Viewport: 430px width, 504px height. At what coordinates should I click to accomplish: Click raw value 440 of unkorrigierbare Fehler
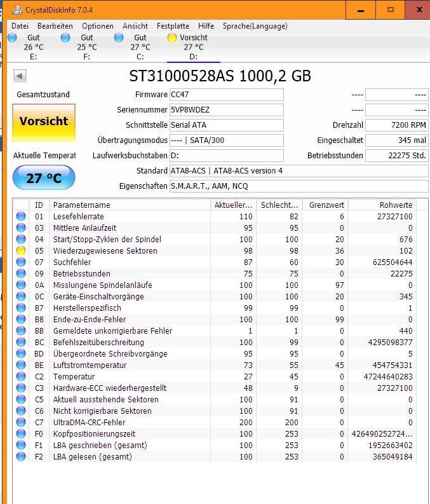(406, 331)
